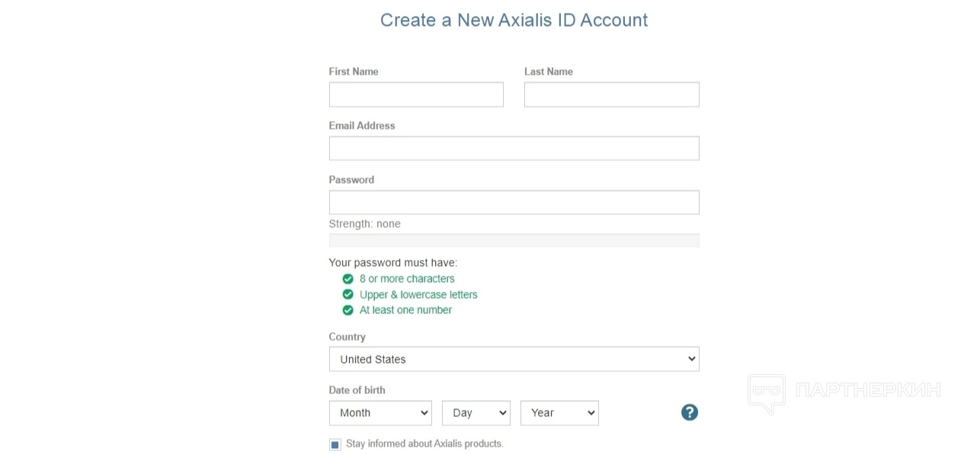Click the date of birth help icon
The image size is (980, 455).
pyautogui.click(x=689, y=412)
